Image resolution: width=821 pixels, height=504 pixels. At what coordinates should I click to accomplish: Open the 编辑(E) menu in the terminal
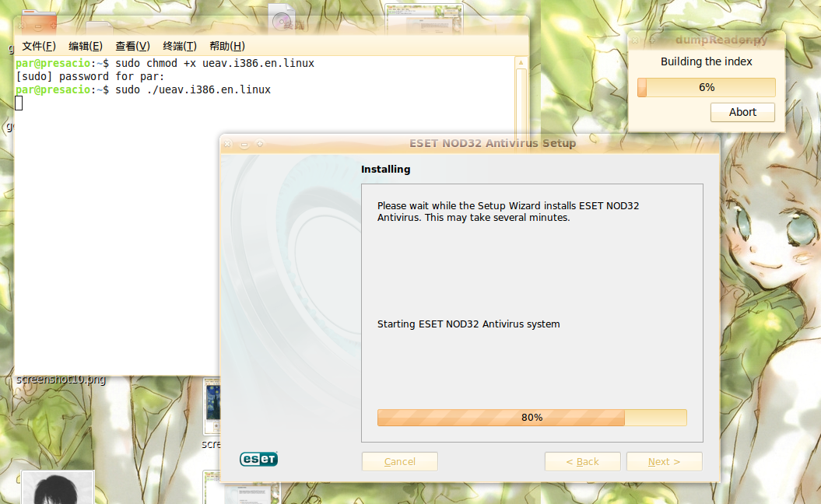(86, 46)
